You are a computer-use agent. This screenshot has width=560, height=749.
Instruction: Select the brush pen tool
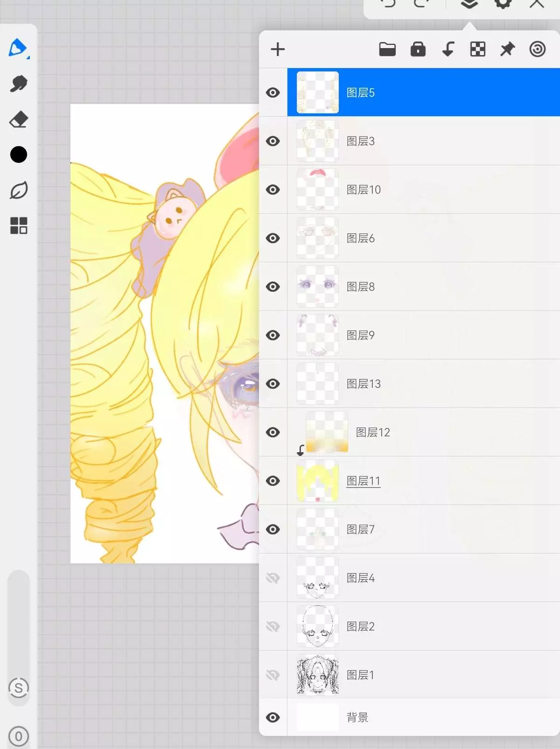click(19, 48)
